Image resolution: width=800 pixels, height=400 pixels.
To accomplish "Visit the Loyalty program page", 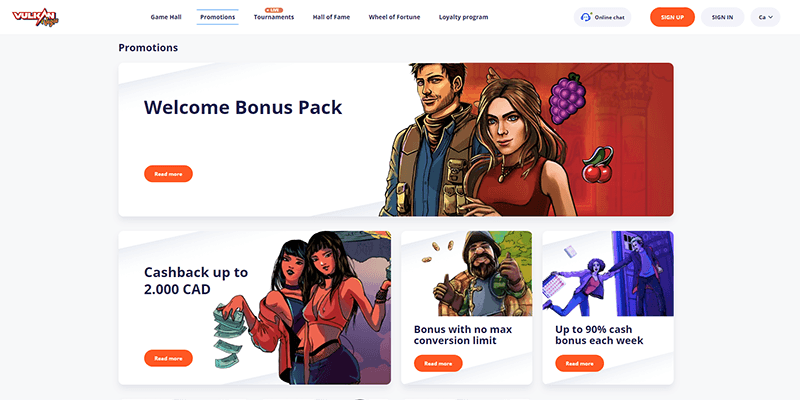I will 463,17.
